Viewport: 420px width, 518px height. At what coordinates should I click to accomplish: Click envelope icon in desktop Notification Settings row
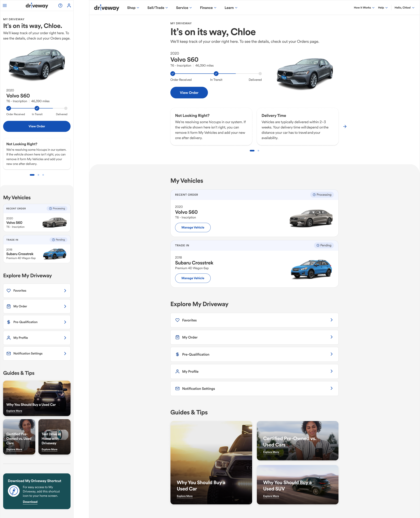coord(177,389)
